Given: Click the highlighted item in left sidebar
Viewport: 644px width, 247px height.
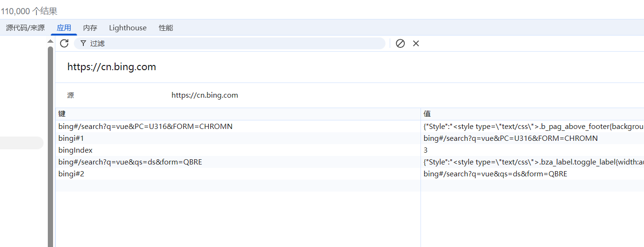Looking at the screenshot, I should [21, 143].
